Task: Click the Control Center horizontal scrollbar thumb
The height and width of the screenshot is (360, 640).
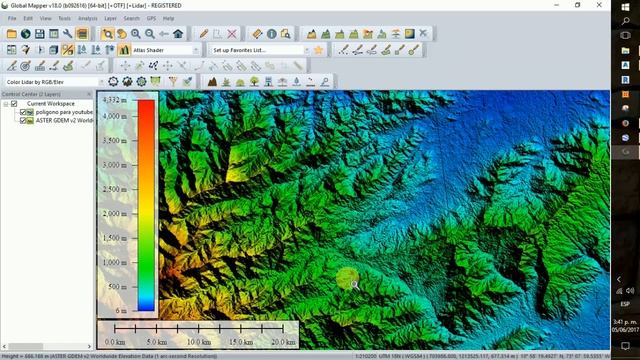Action: click(26, 346)
